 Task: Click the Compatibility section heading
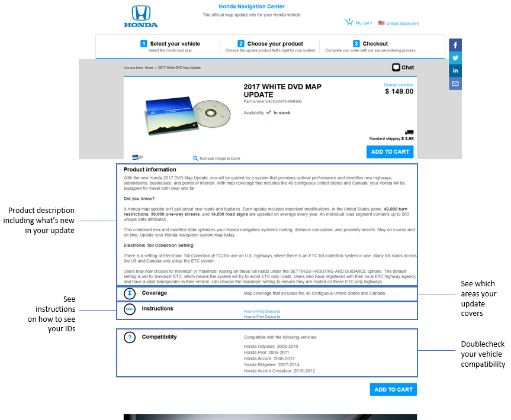(159, 337)
